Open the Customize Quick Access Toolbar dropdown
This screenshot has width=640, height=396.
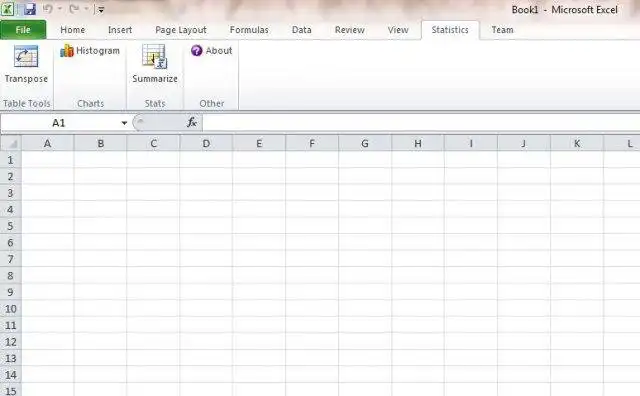click(100, 9)
